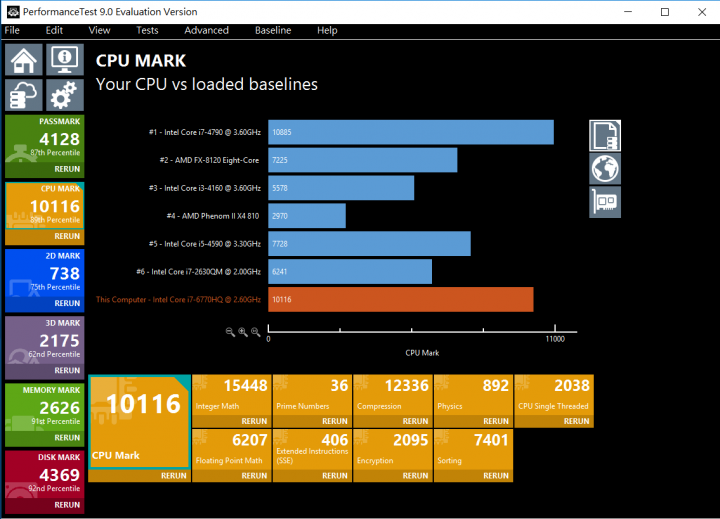Rerun the Prime Numbers test
This screenshot has height=519, width=720.
[x=335, y=421]
